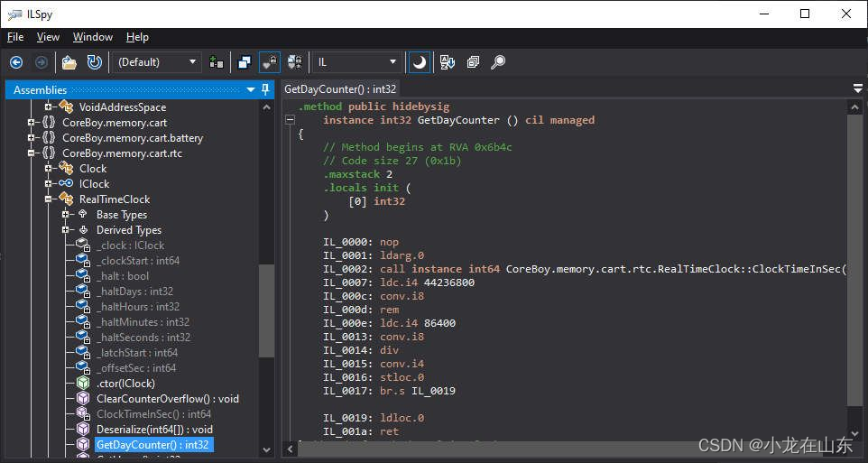Open the Help menu
Screen dimensions: 868x463
pos(137,37)
